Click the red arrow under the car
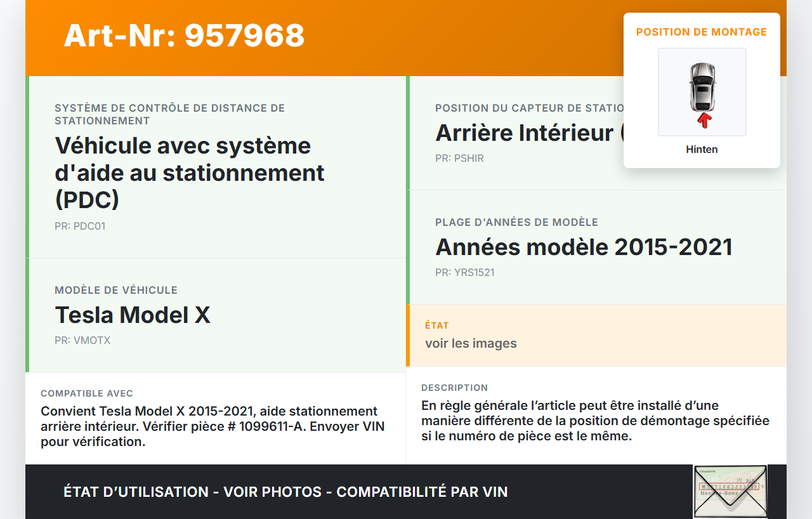This screenshot has width=812, height=519. click(x=703, y=121)
